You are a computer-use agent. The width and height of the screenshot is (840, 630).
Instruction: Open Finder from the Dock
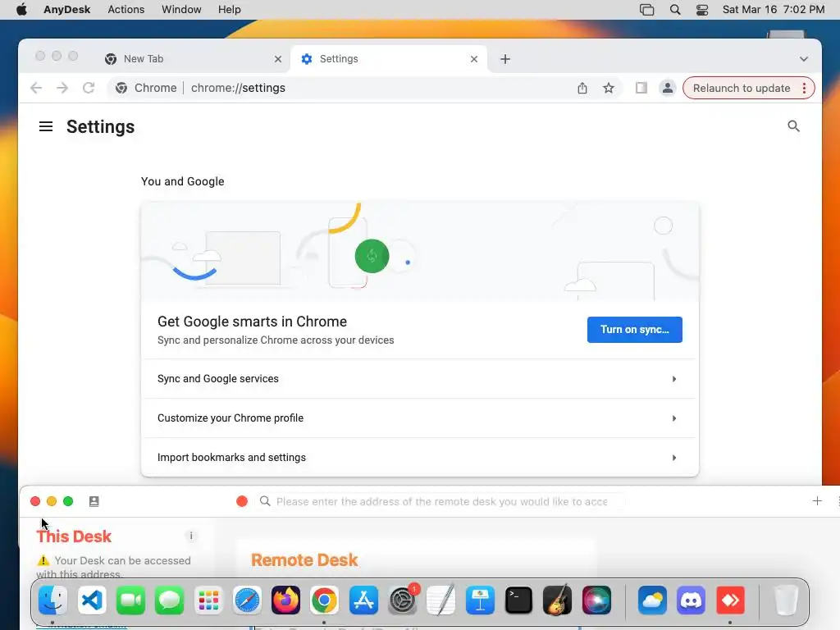click(x=52, y=600)
